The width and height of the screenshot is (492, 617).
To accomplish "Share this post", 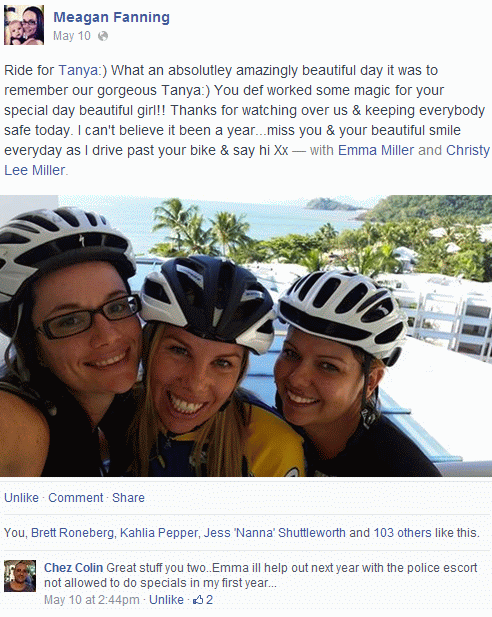I will pos(128,498).
